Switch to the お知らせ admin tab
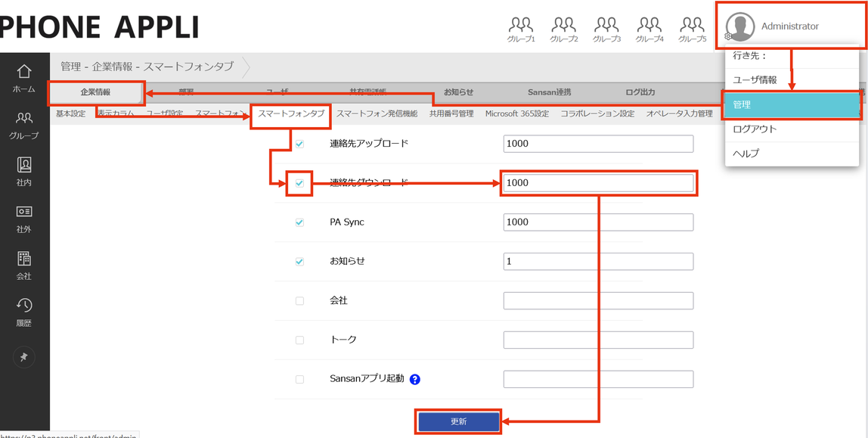Viewport: 868px width, 438px height. tap(458, 92)
